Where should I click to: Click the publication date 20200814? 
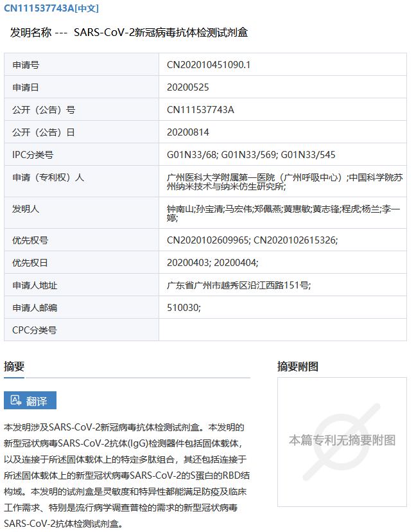click(x=187, y=132)
